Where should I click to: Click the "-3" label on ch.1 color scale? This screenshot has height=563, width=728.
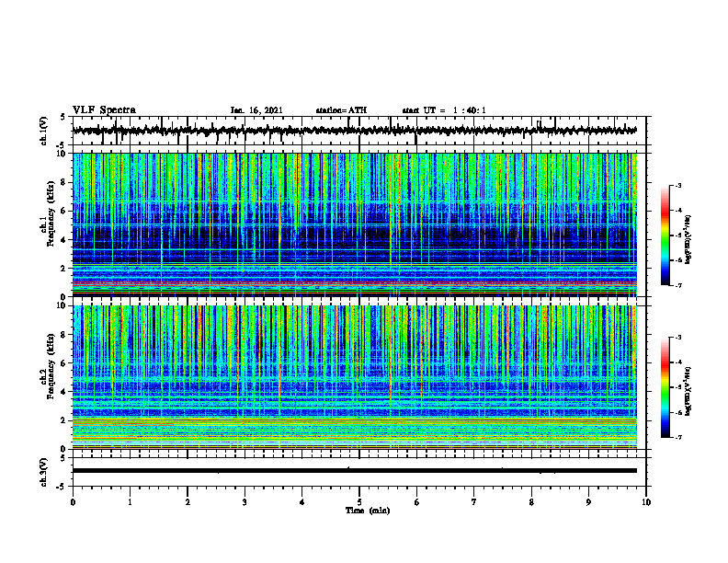[677, 185]
